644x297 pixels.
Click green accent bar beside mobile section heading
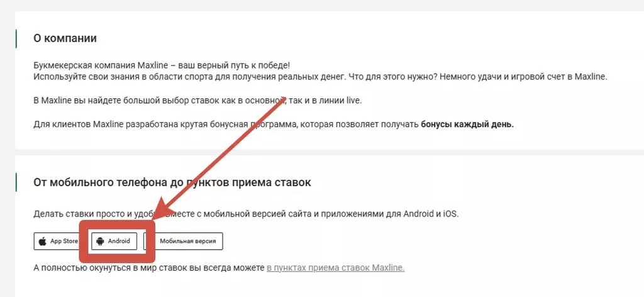(x=16, y=182)
